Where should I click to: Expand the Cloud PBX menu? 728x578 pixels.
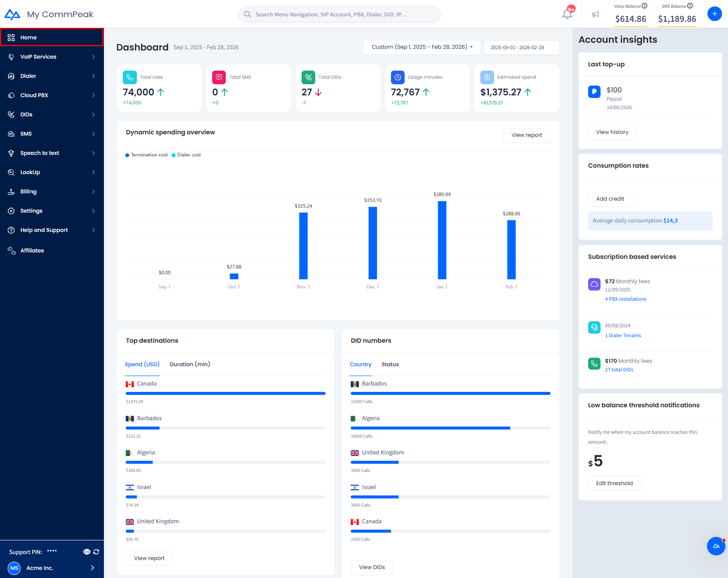[52, 95]
